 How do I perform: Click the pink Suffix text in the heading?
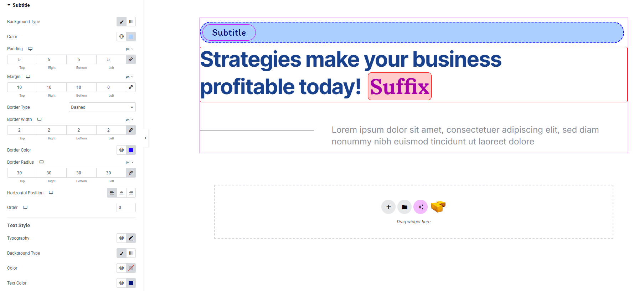pyautogui.click(x=400, y=87)
